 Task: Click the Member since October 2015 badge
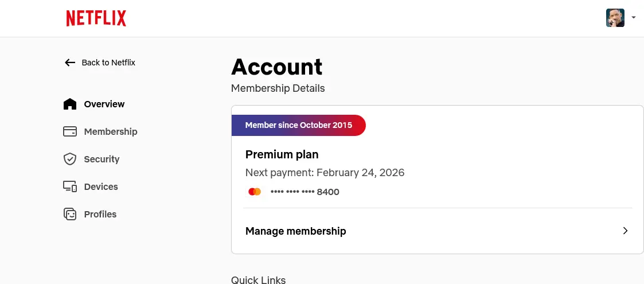tap(299, 125)
